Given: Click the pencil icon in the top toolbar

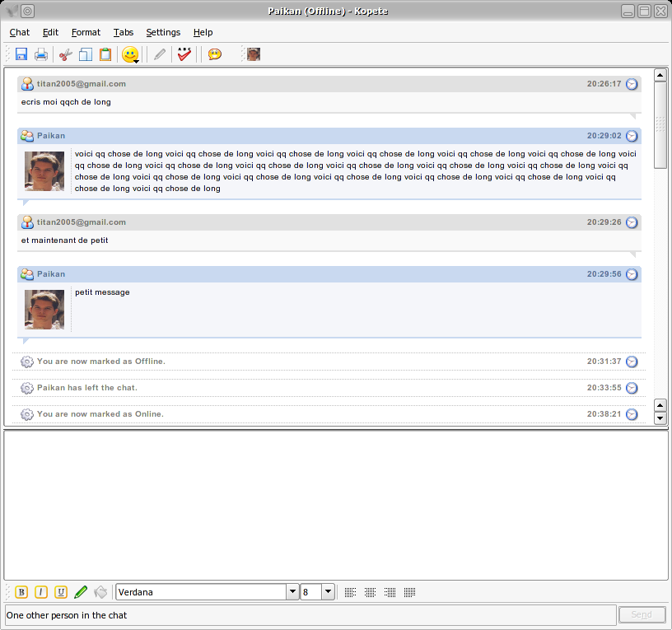Looking at the screenshot, I should tap(160, 54).
